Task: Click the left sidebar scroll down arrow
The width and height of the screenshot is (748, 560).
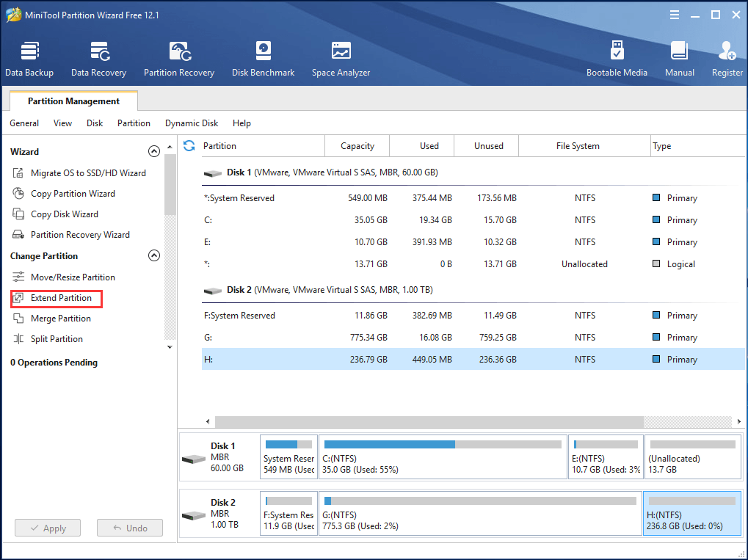Action: tap(170, 347)
